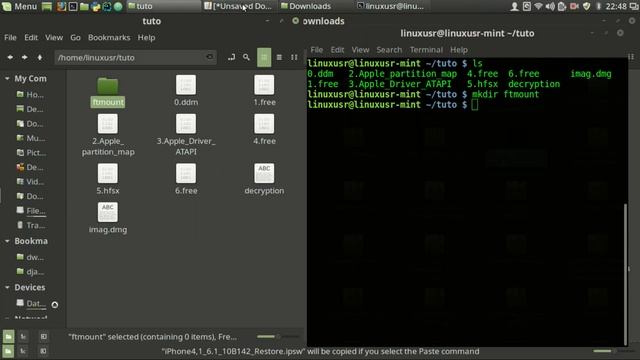Collapse the My Computer sidebar section
This screenshot has height=360, width=640.
(7, 78)
